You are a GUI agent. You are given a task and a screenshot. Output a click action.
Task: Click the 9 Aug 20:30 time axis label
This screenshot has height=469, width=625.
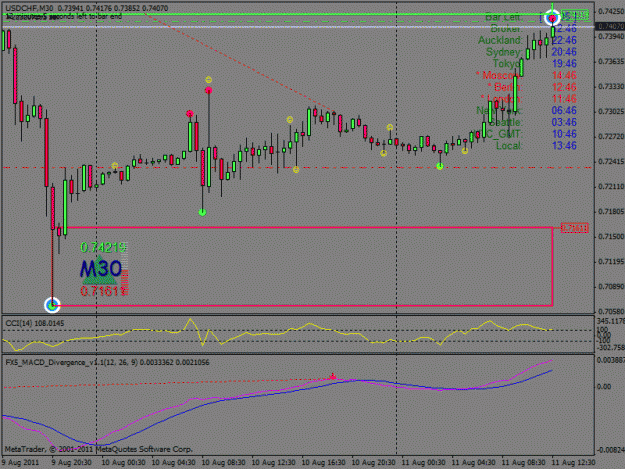(72, 463)
